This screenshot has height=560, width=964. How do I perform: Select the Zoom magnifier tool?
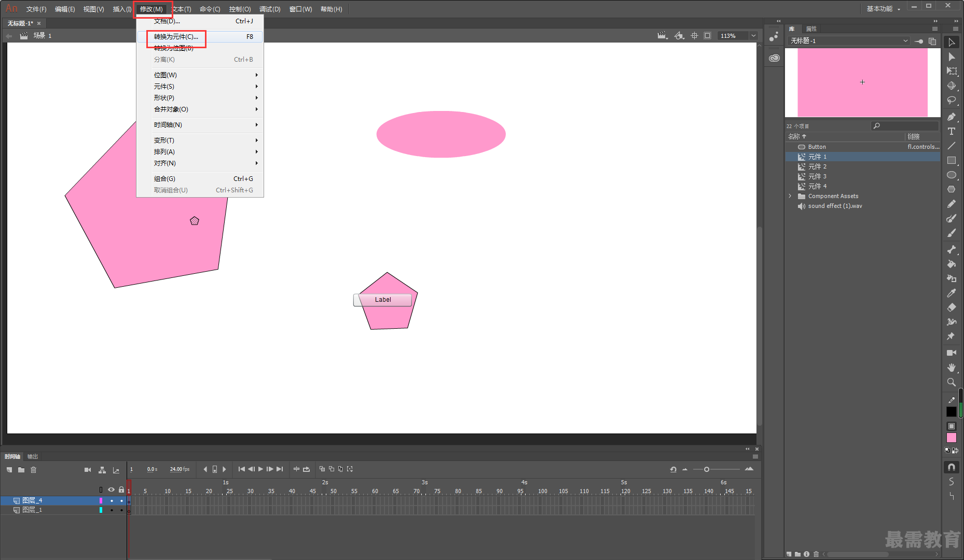pyautogui.click(x=951, y=382)
